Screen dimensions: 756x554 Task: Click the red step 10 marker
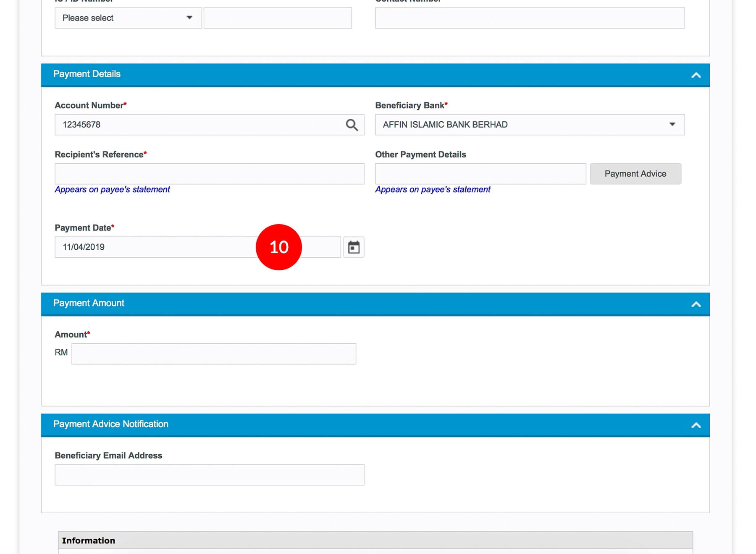click(x=279, y=247)
